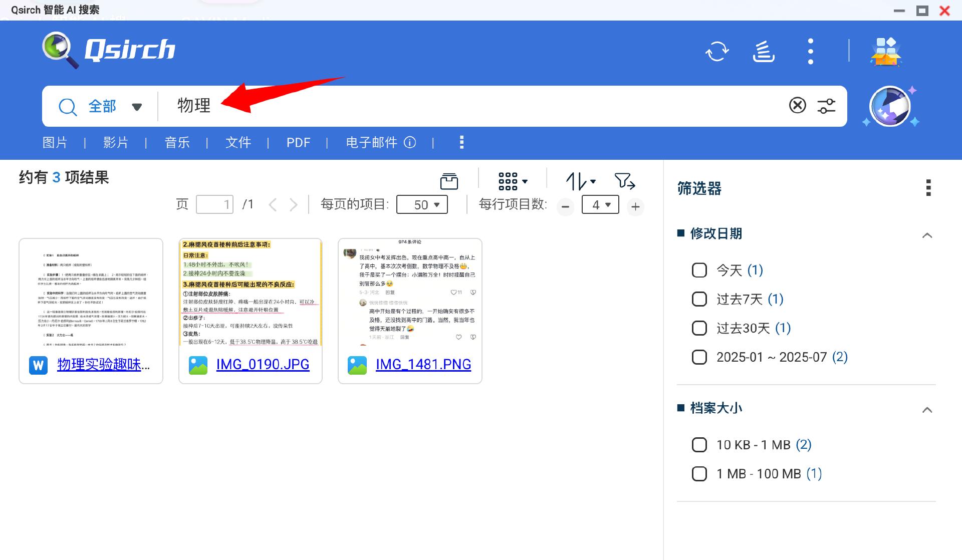Click the filter funnel arrow icon
Image resolution: width=962 pixels, height=560 pixels.
(624, 181)
